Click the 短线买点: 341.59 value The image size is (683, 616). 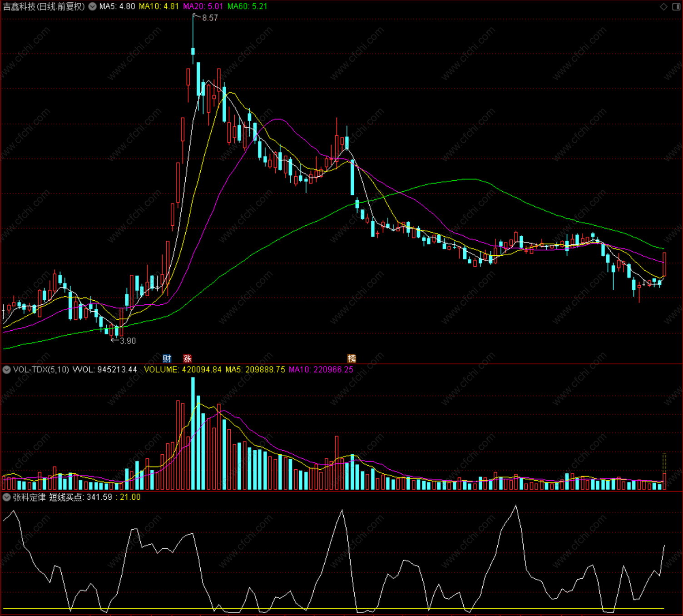tap(81, 497)
